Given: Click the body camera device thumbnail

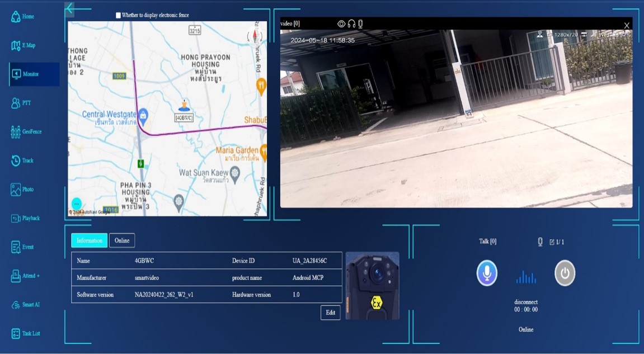Looking at the screenshot, I should click(x=372, y=286).
